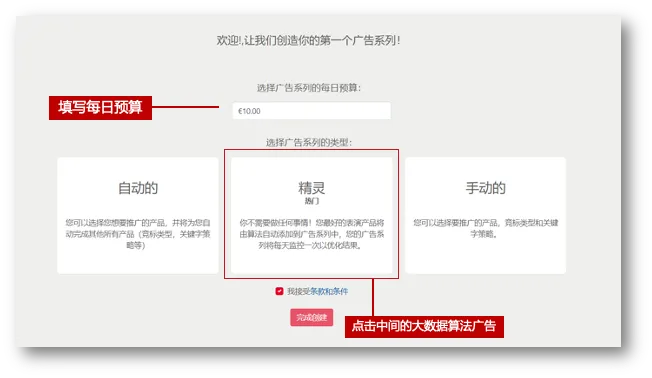The image size is (652, 378).
Task: Select the 自动的 campaign type card
Action: point(138,215)
